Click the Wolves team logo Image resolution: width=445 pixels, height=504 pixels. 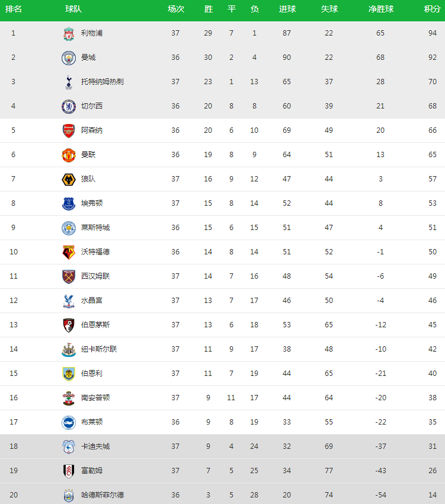(x=69, y=179)
